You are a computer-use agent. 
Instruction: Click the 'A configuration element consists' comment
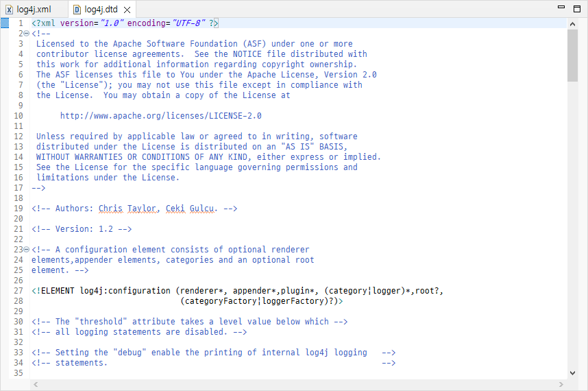pyautogui.click(x=171, y=250)
